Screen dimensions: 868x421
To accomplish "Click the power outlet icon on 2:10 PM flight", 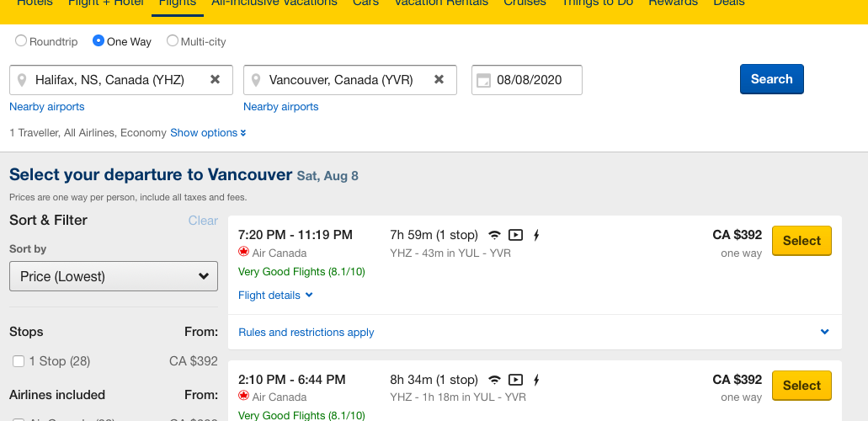I will click(x=535, y=380).
